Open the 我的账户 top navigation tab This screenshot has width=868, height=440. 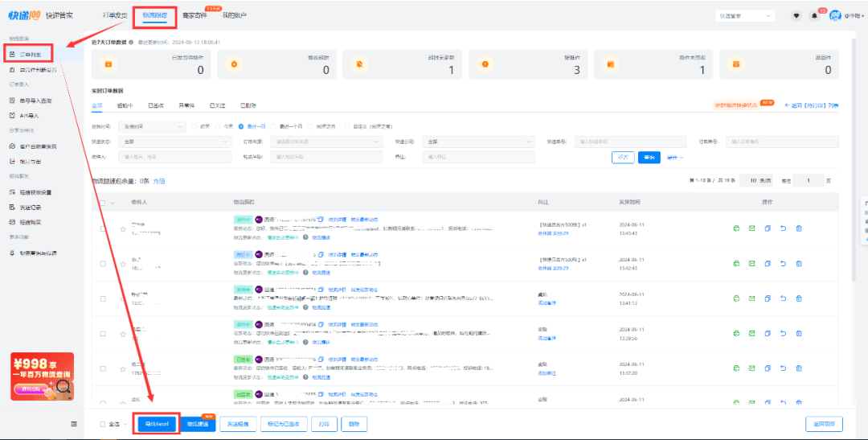pos(234,15)
